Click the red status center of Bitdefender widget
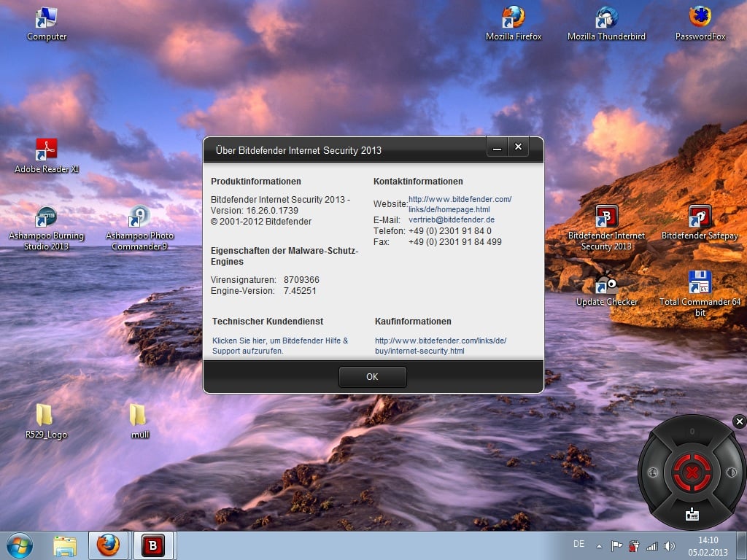This screenshot has height=560, width=747. (x=692, y=472)
